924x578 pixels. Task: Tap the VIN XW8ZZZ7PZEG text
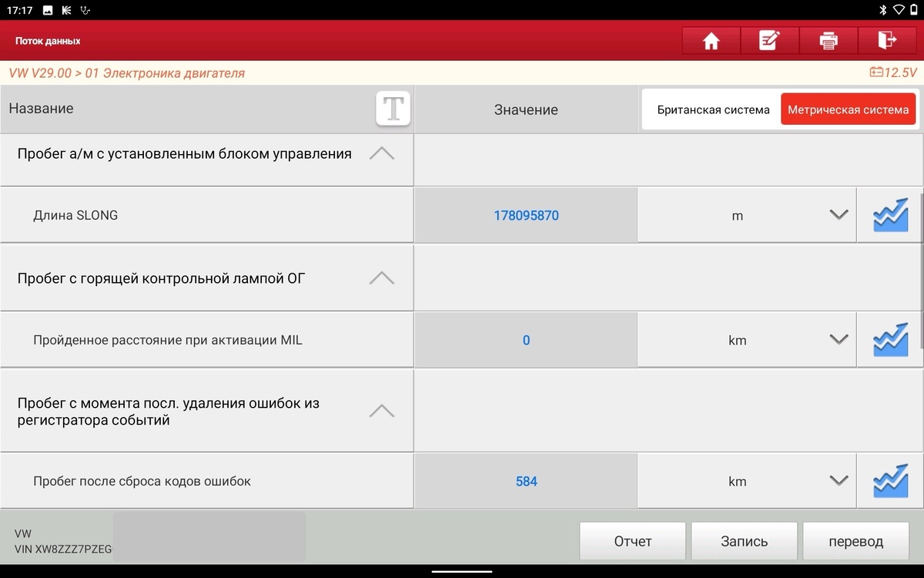[63, 549]
